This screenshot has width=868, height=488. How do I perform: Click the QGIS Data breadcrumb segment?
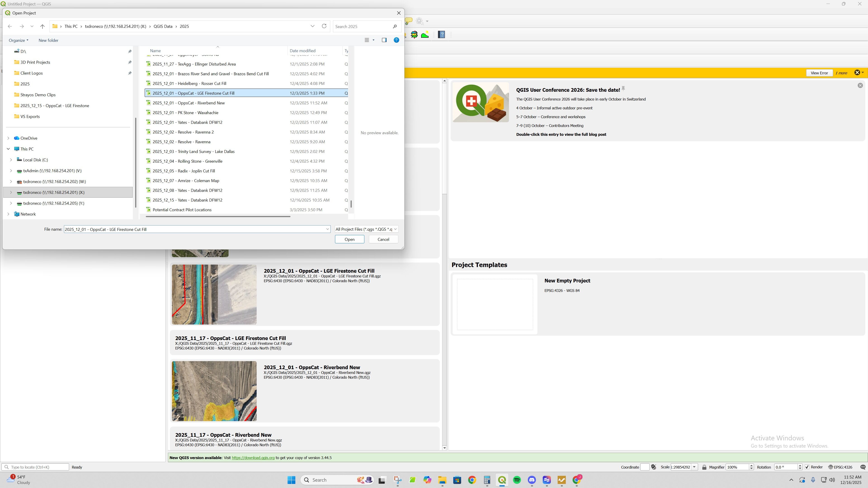pyautogui.click(x=163, y=26)
